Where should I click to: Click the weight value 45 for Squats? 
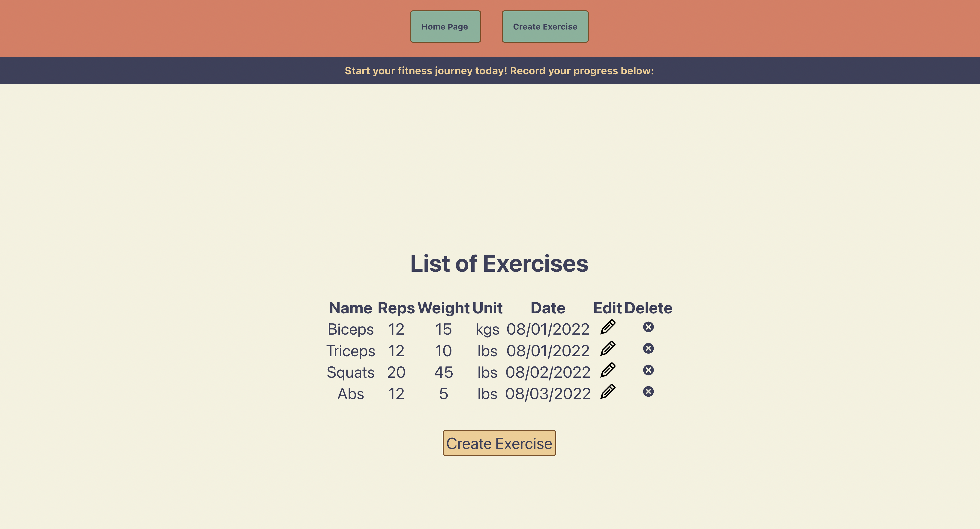444,372
